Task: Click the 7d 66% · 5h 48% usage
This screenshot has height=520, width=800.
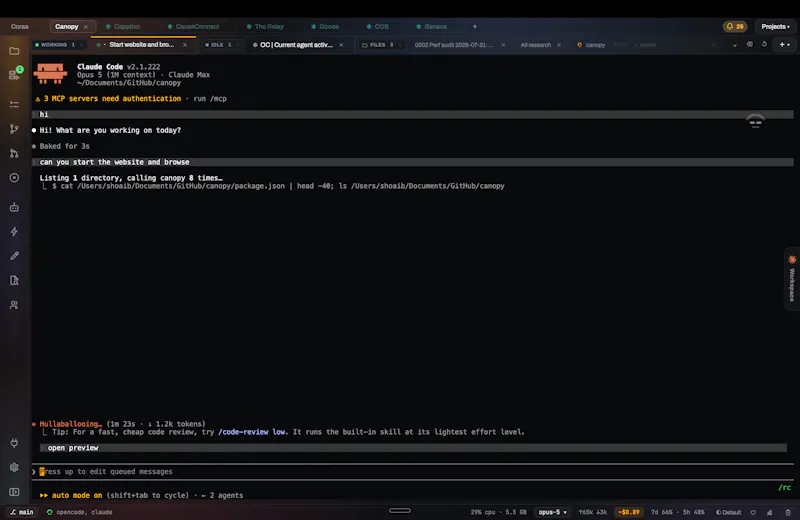Action: [x=678, y=512]
